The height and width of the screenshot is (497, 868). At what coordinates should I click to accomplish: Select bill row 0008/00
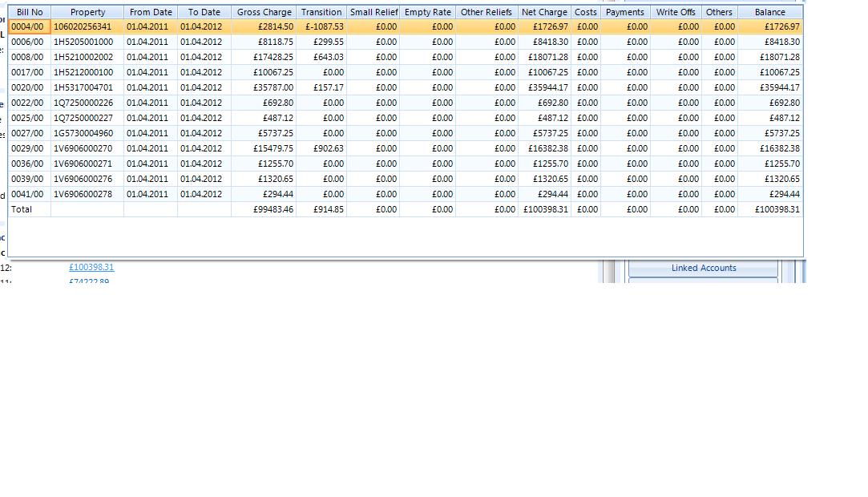click(x=406, y=57)
